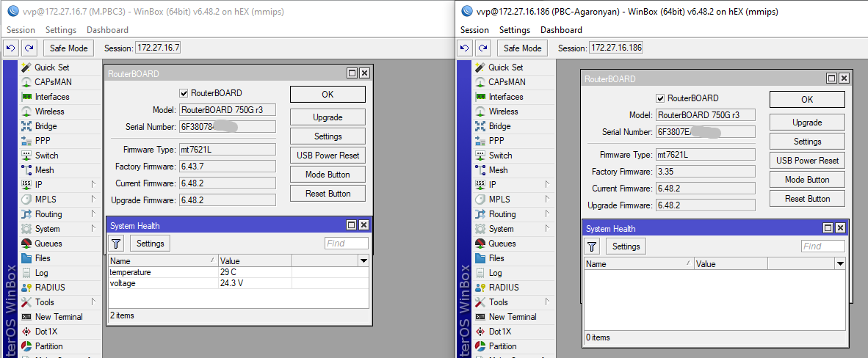
Task: Click OK in left RouterBOARD dialog
Action: point(328,95)
